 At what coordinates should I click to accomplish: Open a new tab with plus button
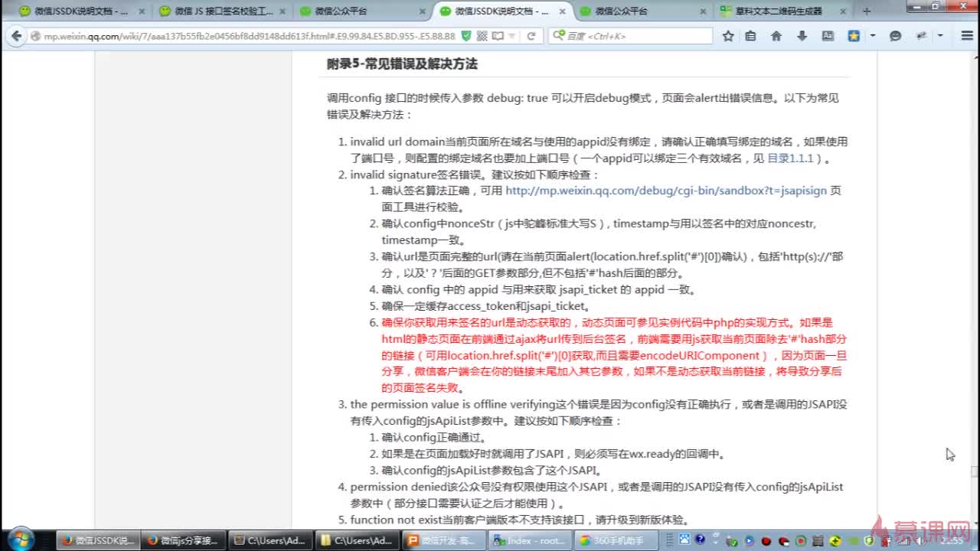[x=867, y=11]
